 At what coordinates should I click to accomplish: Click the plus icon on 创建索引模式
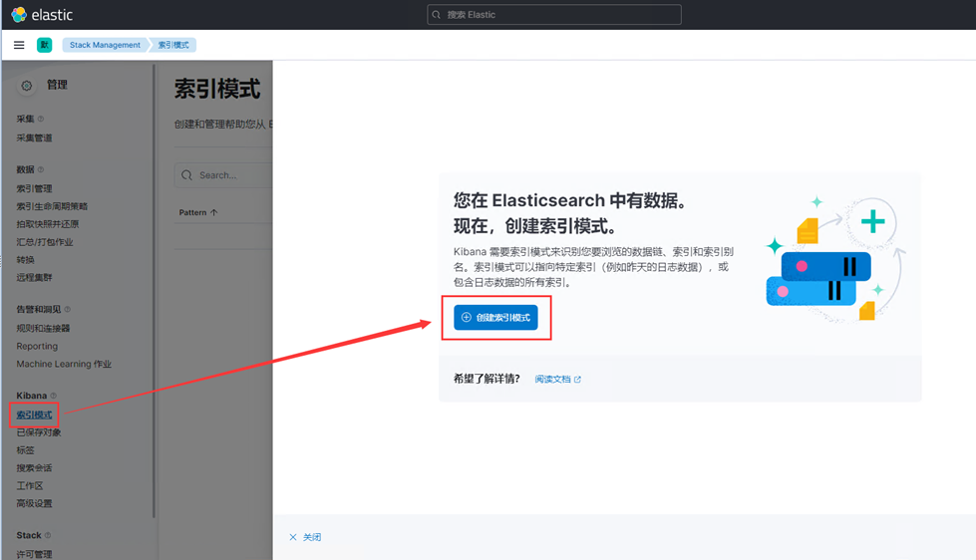coord(467,317)
